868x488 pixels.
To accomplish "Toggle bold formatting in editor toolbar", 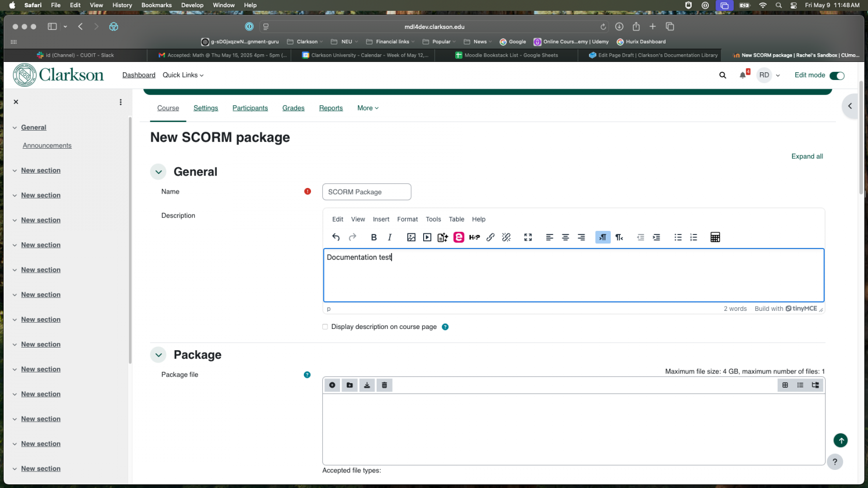I will [374, 237].
